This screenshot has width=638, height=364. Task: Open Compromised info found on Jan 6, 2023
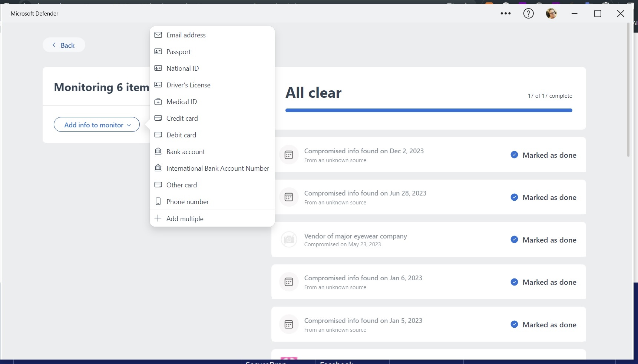pos(429,282)
